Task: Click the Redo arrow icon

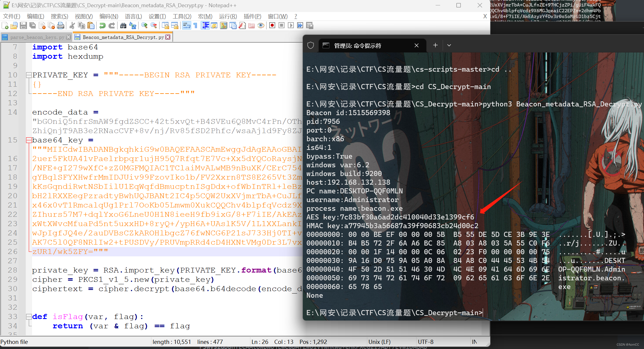Action: click(x=112, y=26)
